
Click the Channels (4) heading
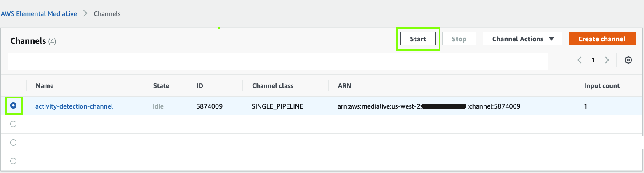tap(33, 41)
